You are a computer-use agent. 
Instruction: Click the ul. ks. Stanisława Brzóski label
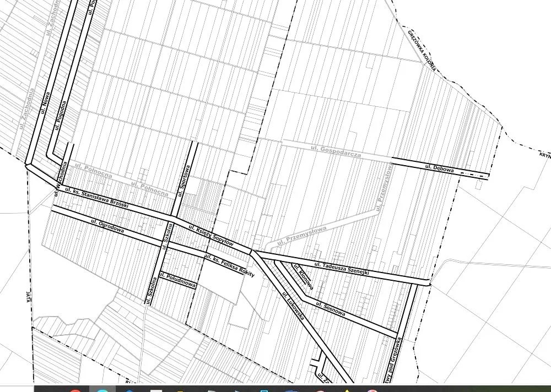[96, 198]
